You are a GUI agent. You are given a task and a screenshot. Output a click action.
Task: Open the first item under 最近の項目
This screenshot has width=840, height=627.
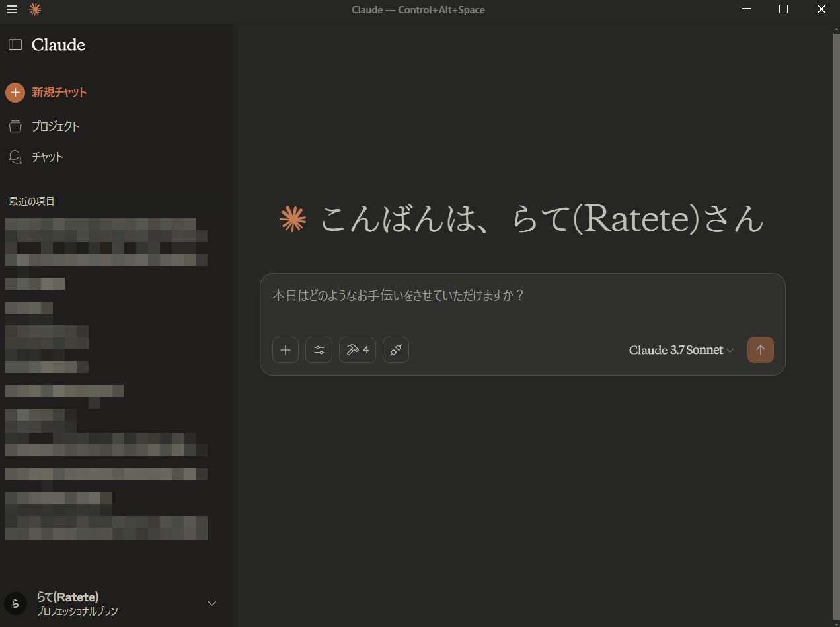click(x=100, y=224)
